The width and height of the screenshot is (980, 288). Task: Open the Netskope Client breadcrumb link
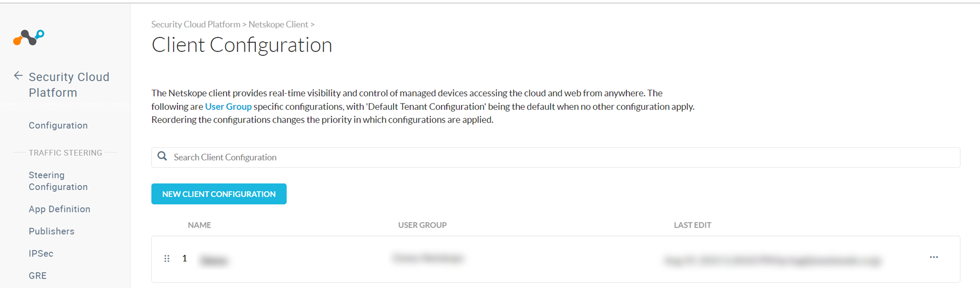pyautogui.click(x=278, y=24)
